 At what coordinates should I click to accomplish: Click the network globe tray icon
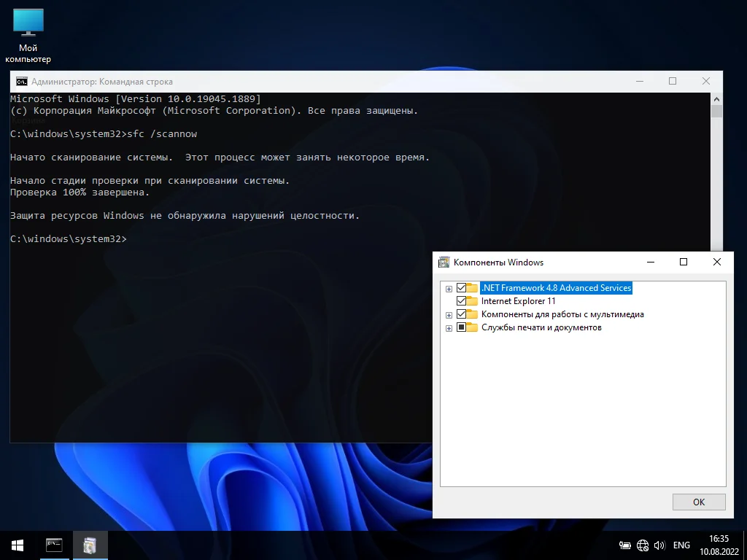click(x=643, y=545)
